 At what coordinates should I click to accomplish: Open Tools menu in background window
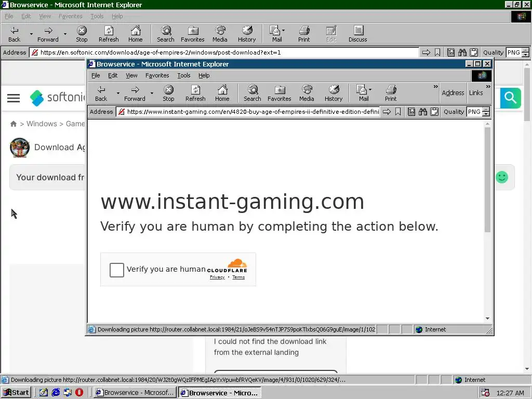pos(97,16)
